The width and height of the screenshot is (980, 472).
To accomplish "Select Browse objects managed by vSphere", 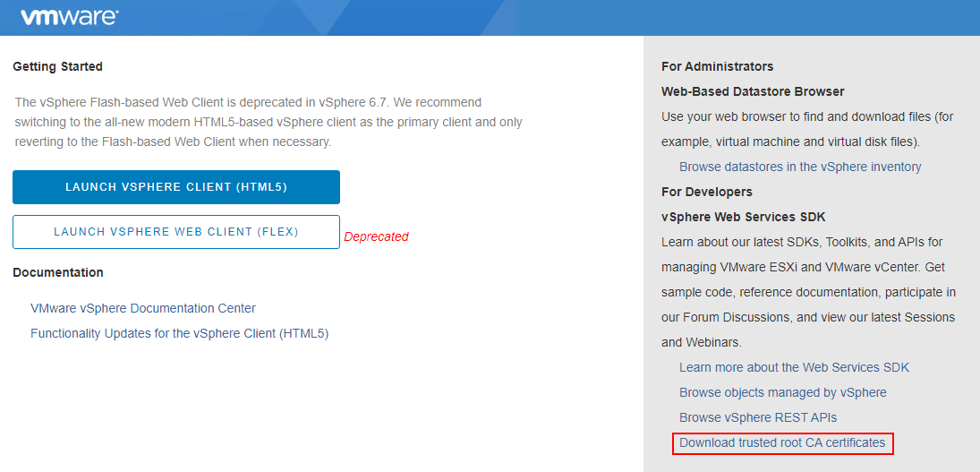I will coord(783,392).
